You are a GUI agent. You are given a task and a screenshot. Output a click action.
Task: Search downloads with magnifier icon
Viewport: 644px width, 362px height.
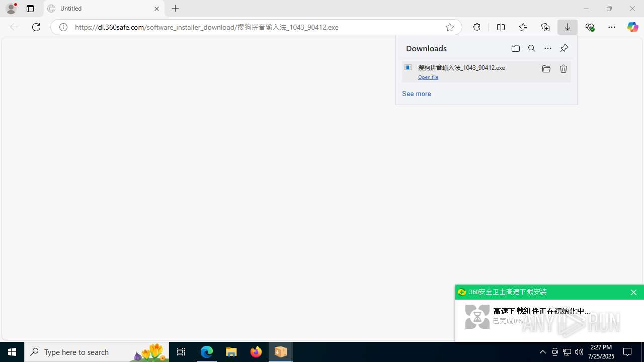point(532,48)
